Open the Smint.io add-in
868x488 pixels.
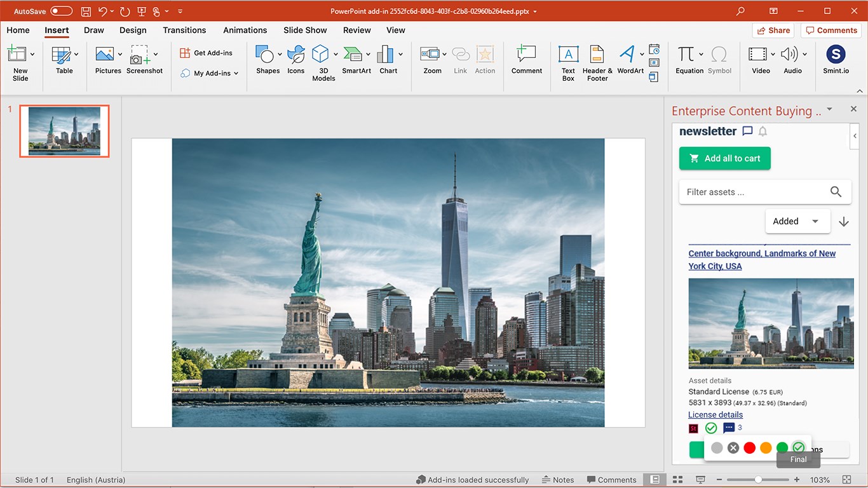(x=836, y=61)
